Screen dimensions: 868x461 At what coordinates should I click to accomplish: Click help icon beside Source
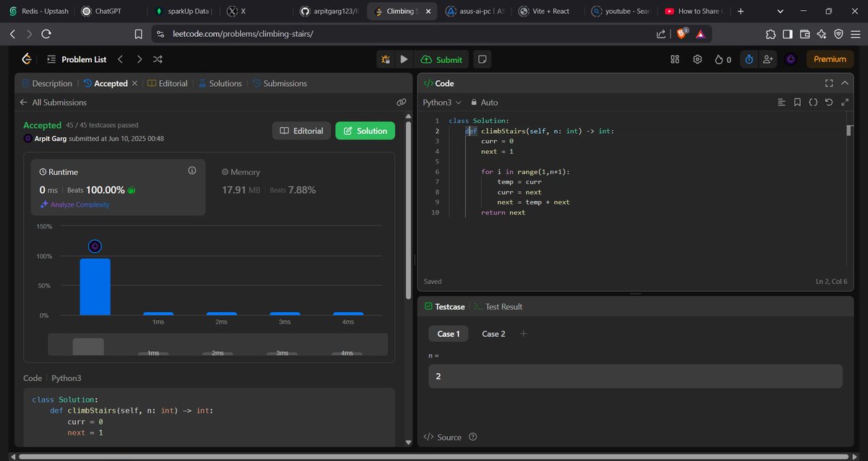coord(473,437)
